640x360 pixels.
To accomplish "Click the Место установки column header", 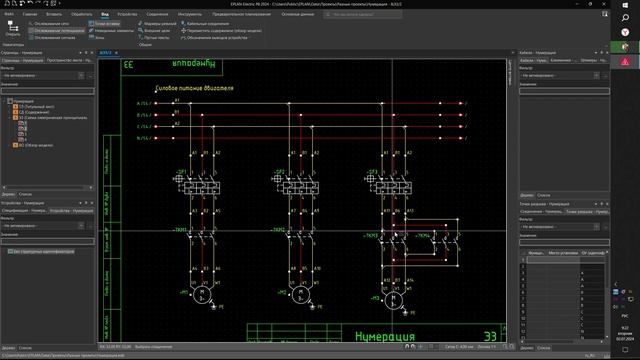I will (563, 253).
